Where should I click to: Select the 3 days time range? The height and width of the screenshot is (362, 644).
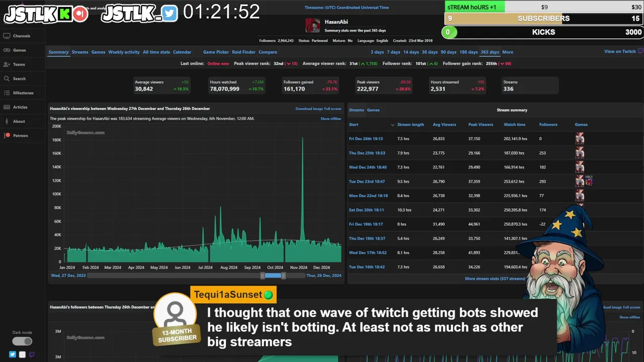(x=377, y=52)
